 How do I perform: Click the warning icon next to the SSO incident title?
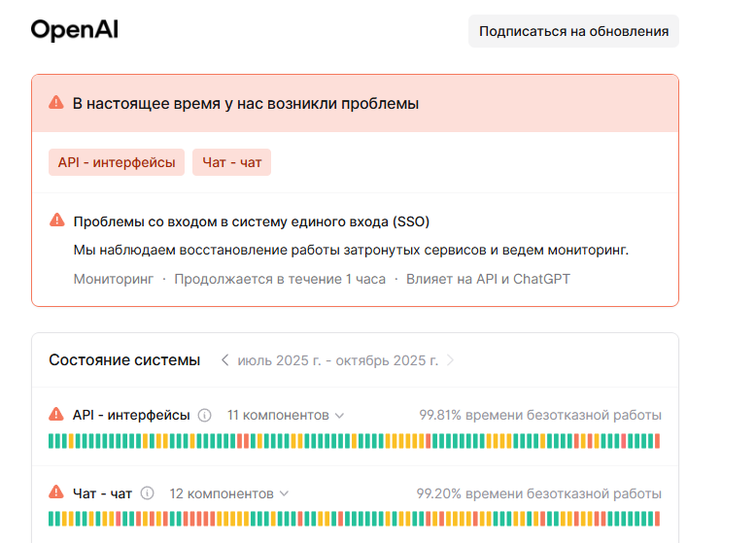click(x=57, y=221)
